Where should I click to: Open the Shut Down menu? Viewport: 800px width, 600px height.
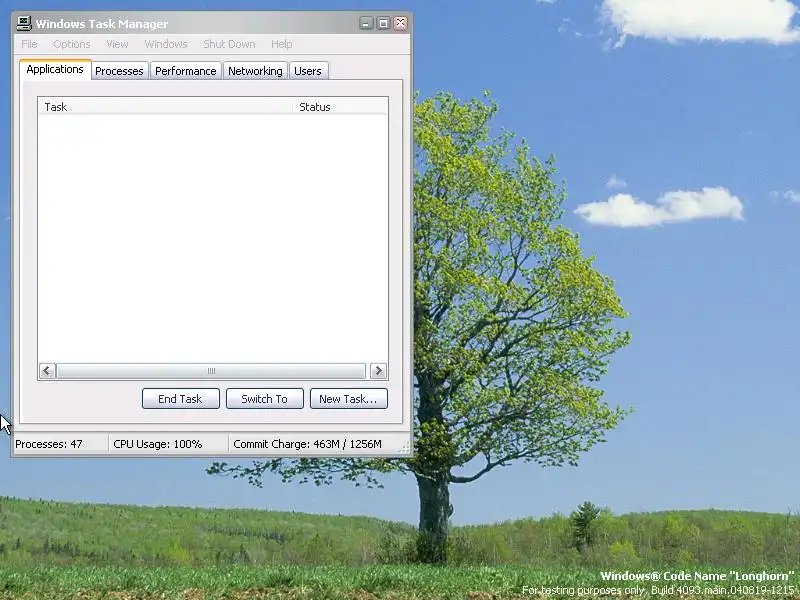[229, 44]
